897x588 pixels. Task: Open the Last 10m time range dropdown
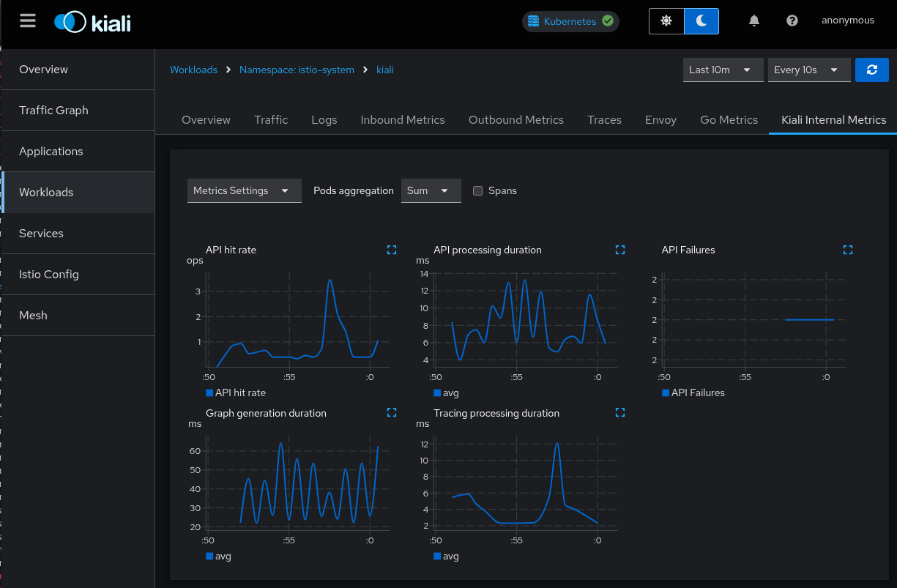click(723, 70)
